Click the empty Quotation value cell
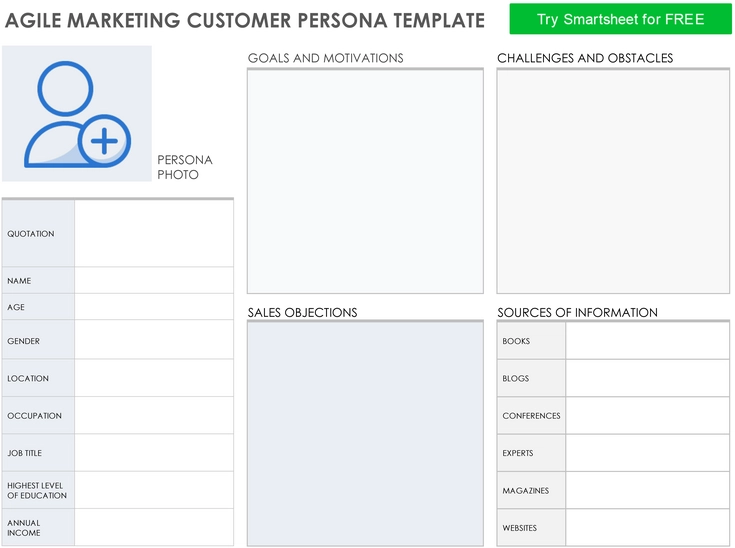This screenshot has width=735, height=548. [154, 233]
